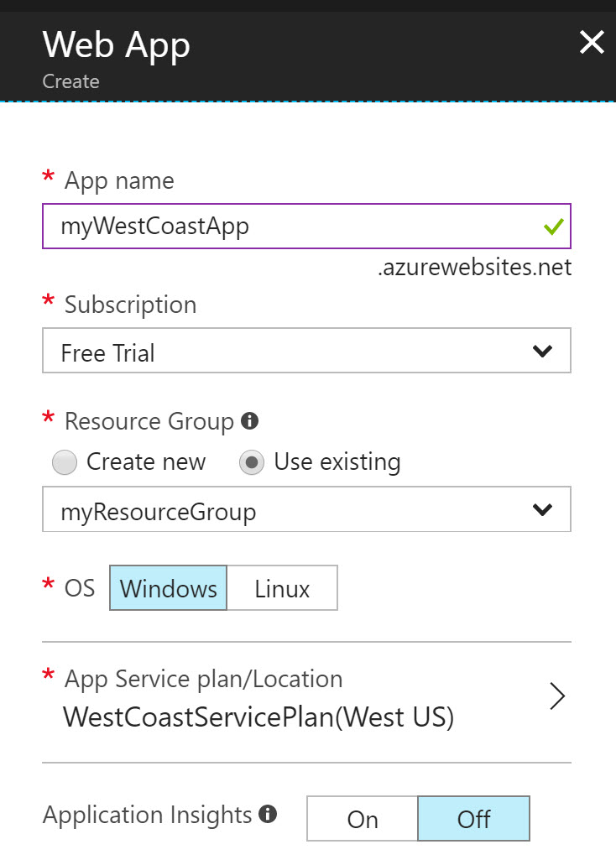Select the Create new radio button
Viewport: 616px width, 860px height.
coord(65,461)
